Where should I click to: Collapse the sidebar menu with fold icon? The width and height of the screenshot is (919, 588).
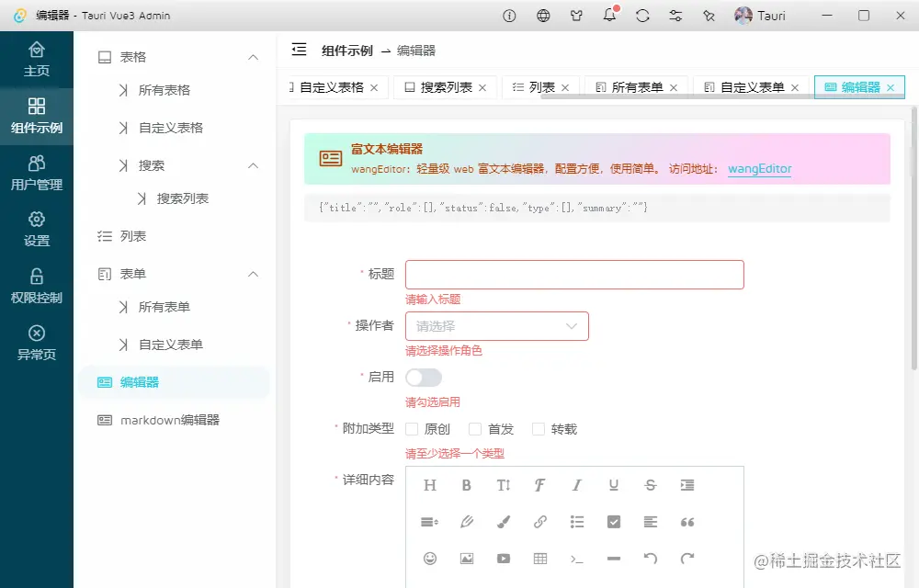tap(299, 50)
